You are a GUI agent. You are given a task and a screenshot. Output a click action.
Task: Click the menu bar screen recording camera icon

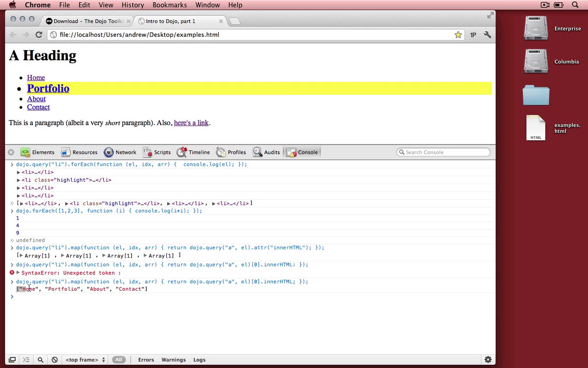[545, 5]
